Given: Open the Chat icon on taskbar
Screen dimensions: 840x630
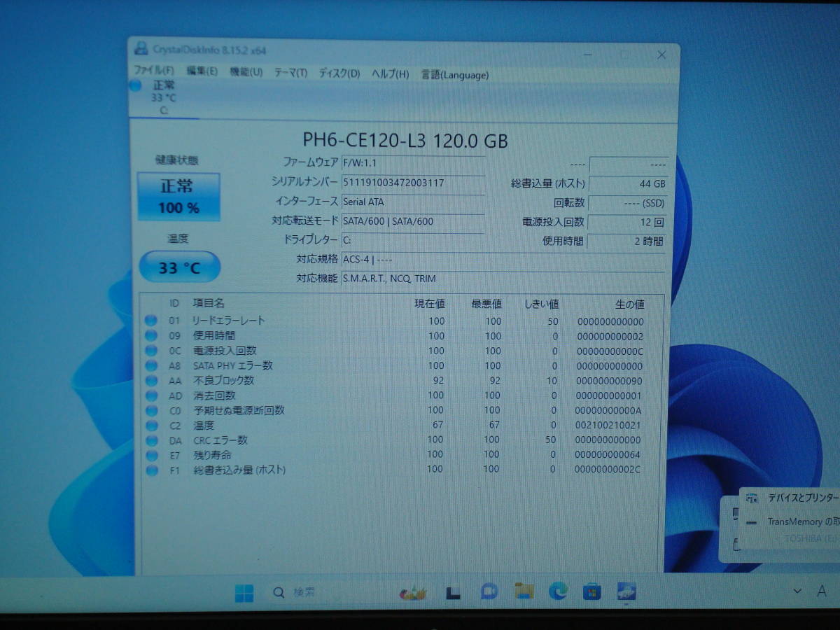Looking at the screenshot, I should click(489, 592).
